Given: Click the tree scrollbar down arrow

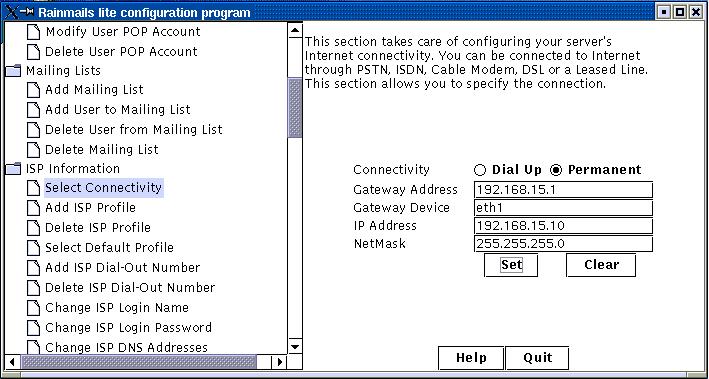Looking at the screenshot, I should pos(295,347).
